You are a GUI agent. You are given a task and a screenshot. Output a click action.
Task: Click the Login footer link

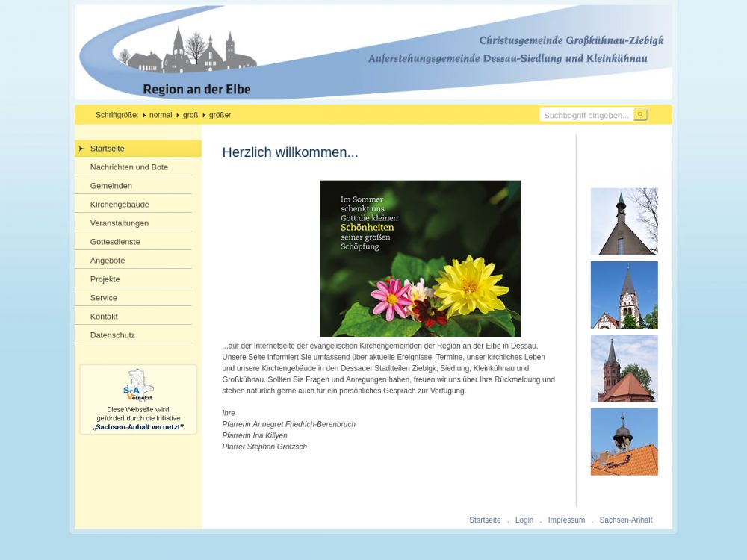point(524,520)
